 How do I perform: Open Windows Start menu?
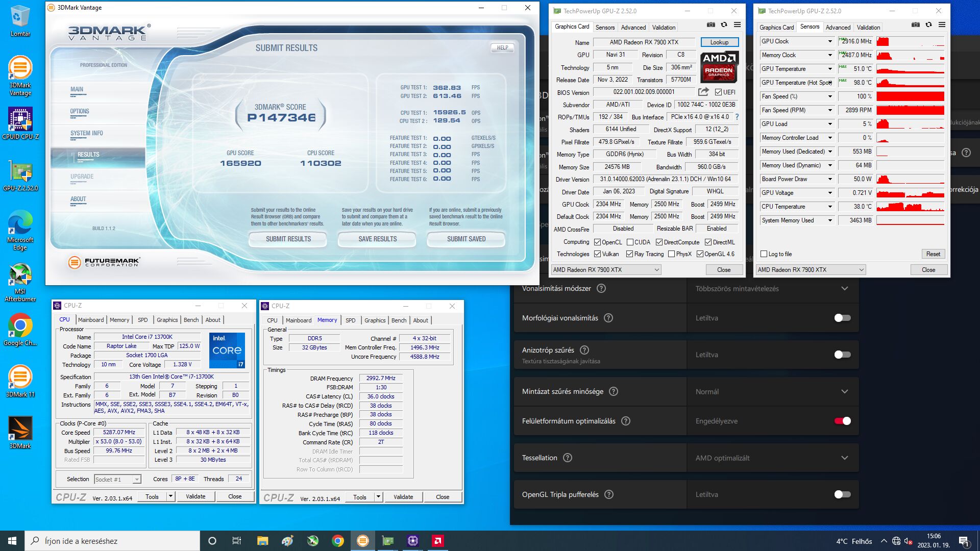(x=12, y=541)
